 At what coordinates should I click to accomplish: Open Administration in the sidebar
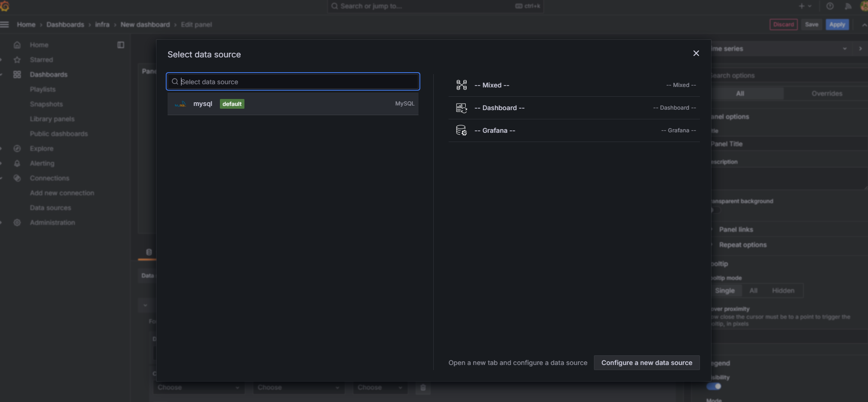click(x=52, y=223)
